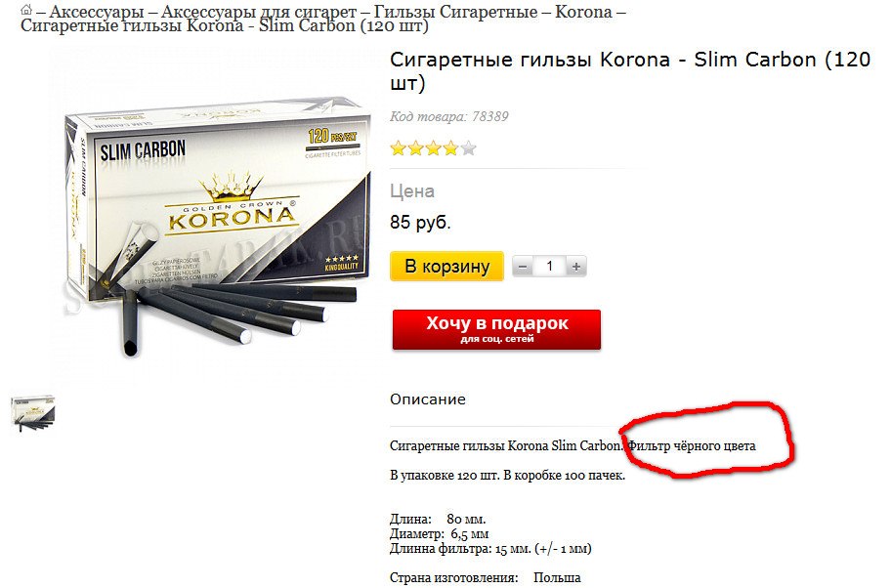Add product with В корзину button

pos(446,267)
